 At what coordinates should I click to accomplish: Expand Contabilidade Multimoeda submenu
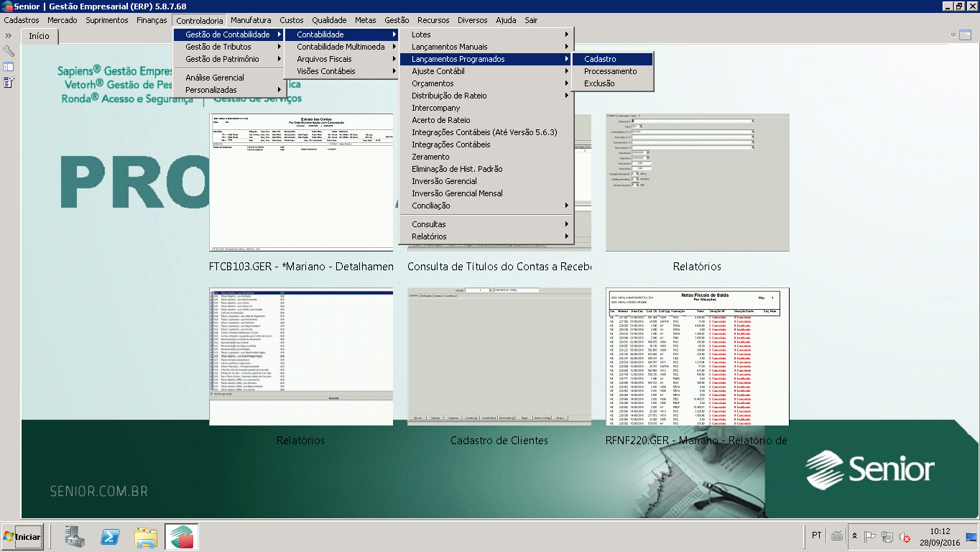coord(342,47)
